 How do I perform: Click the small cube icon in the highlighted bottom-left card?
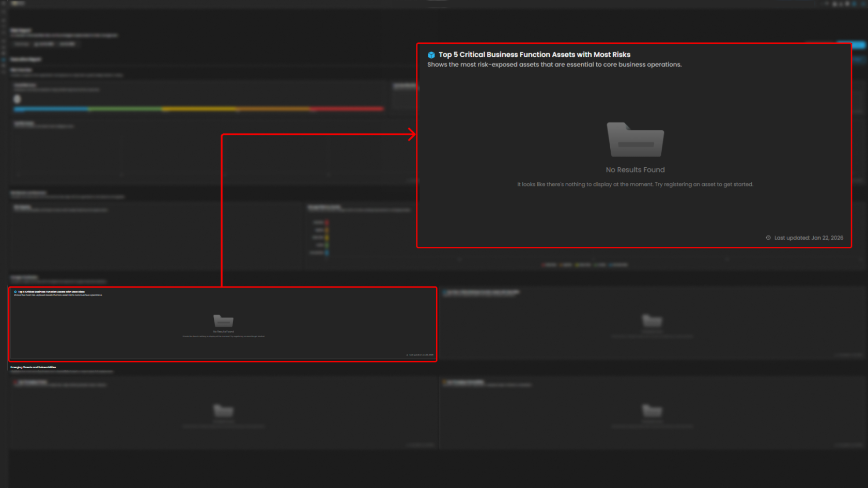pos(16,292)
